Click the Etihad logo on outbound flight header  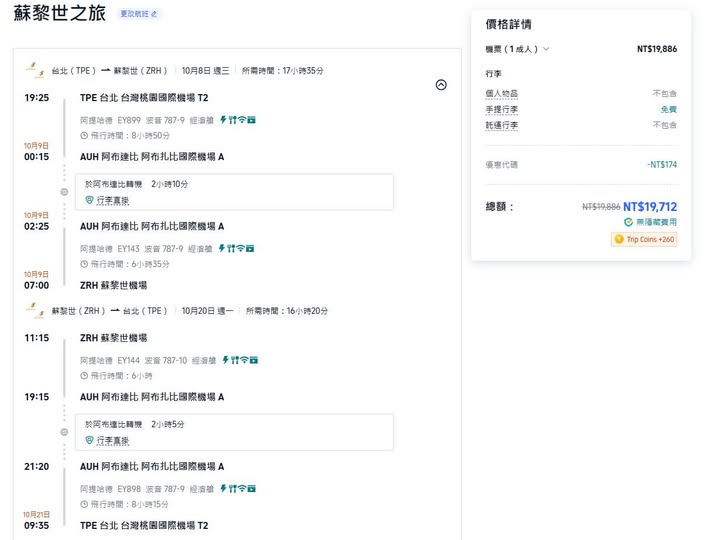[x=32, y=71]
